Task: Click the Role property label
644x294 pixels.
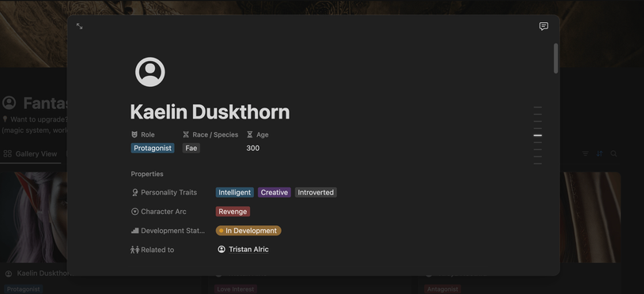Action: (147, 134)
